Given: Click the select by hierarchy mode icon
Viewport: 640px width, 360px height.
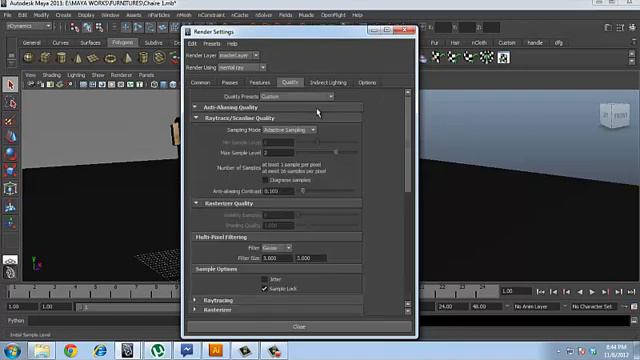Looking at the screenshot, I should point(75,27).
